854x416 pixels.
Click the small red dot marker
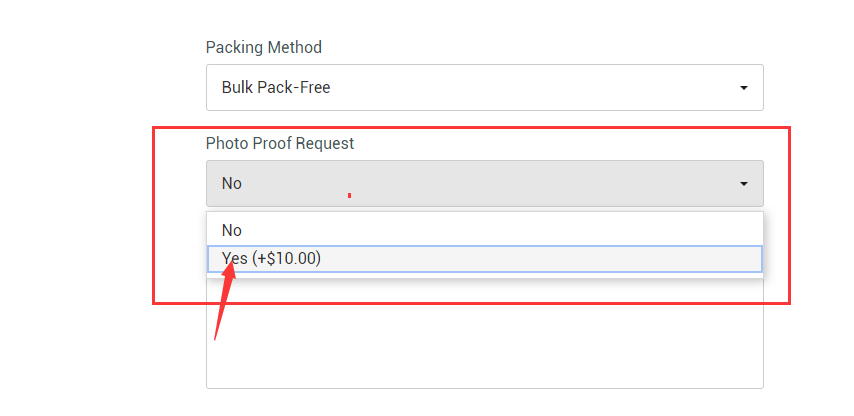(x=349, y=195)
